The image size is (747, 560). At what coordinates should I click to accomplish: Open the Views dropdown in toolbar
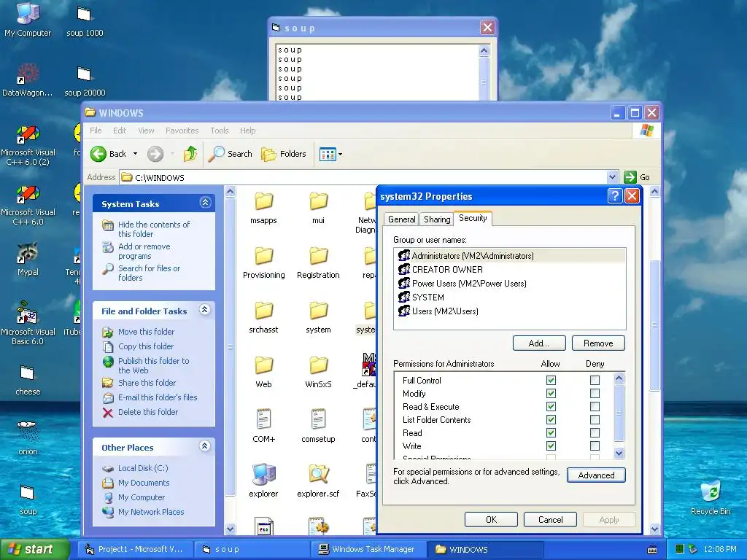[x=340, y=154]
